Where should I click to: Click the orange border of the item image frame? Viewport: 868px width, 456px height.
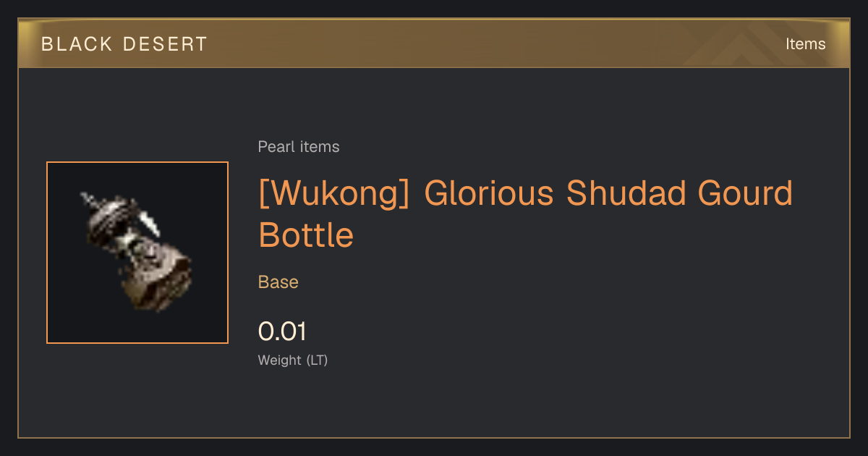coord(137,162)
